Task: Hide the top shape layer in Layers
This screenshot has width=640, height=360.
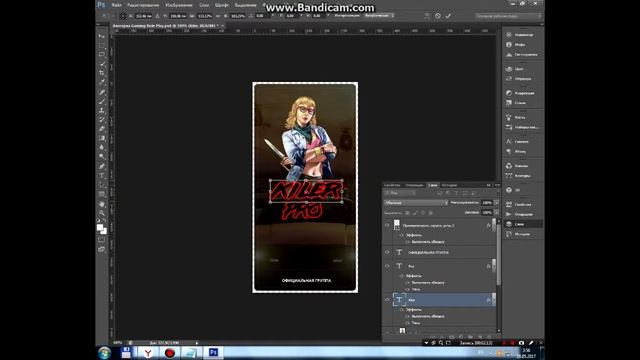Action: point(387,225)
